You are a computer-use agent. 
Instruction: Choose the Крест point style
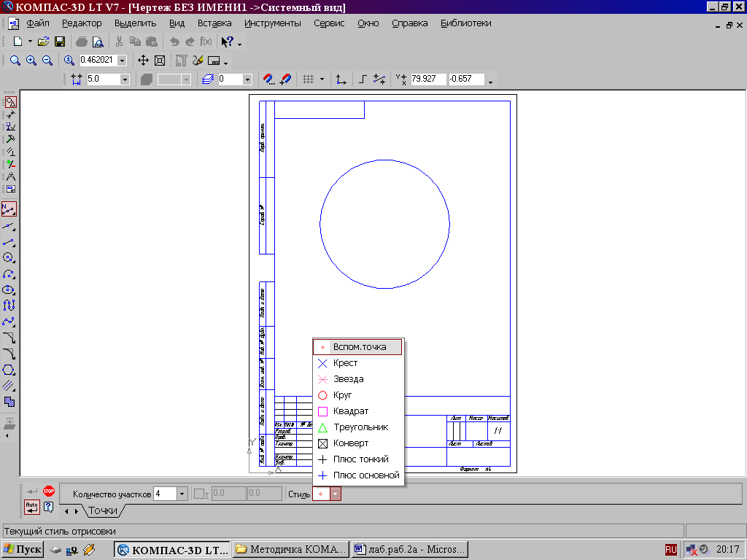pos(357,363)
